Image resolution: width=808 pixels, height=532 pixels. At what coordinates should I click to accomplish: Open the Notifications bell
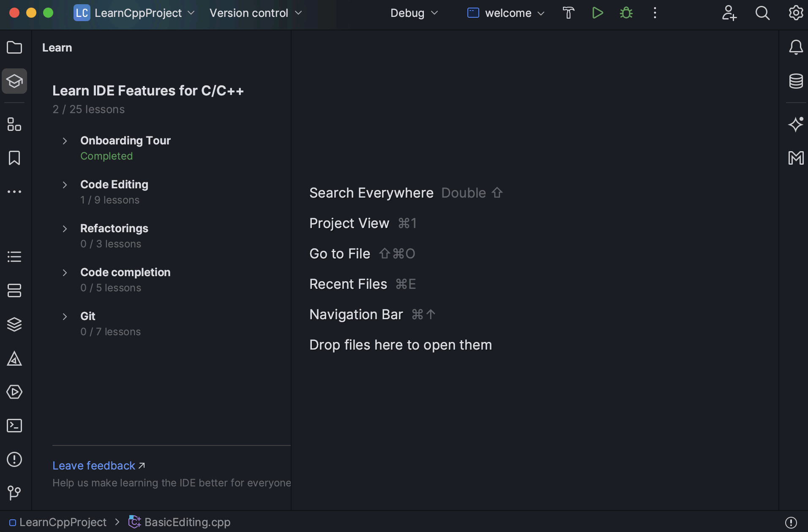click(796, 47)
